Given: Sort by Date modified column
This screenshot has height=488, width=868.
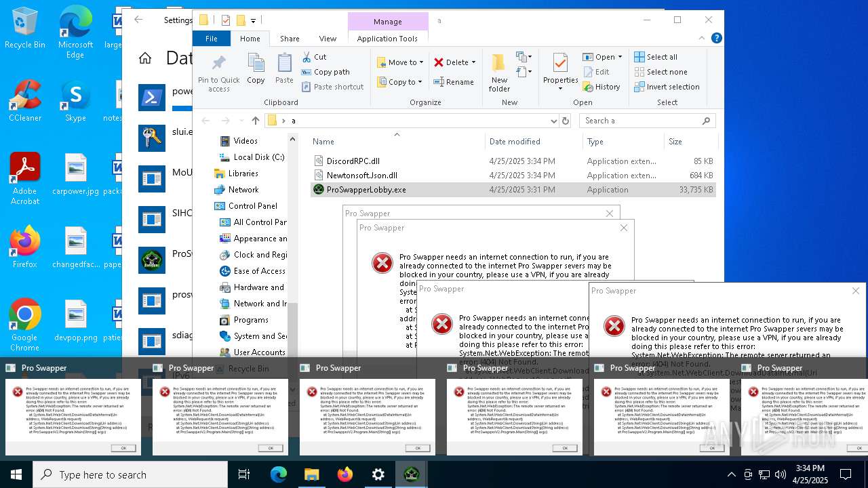Looking at the screenshot, I should (534, 142).
